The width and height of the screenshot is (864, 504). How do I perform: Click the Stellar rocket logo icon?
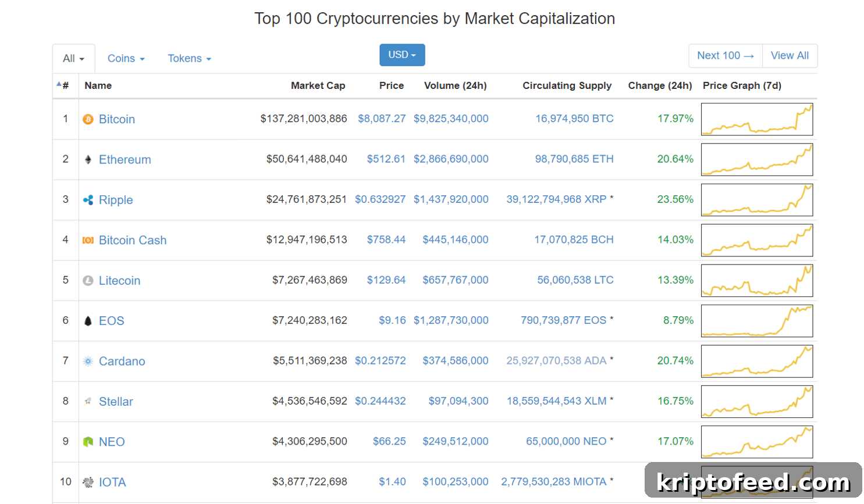88,401
